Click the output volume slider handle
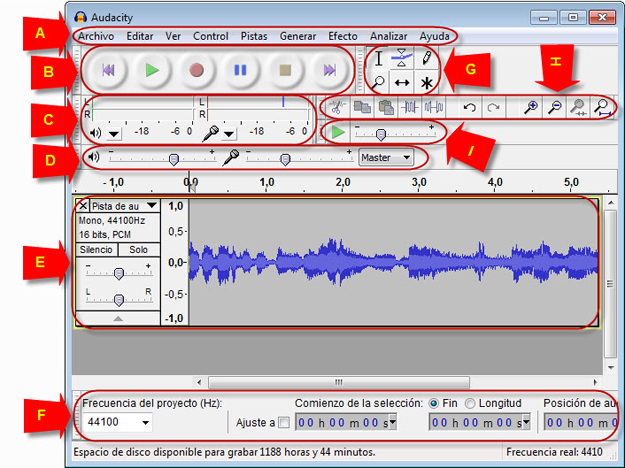The width and height of the screenshot is (625, 468). 173,160
